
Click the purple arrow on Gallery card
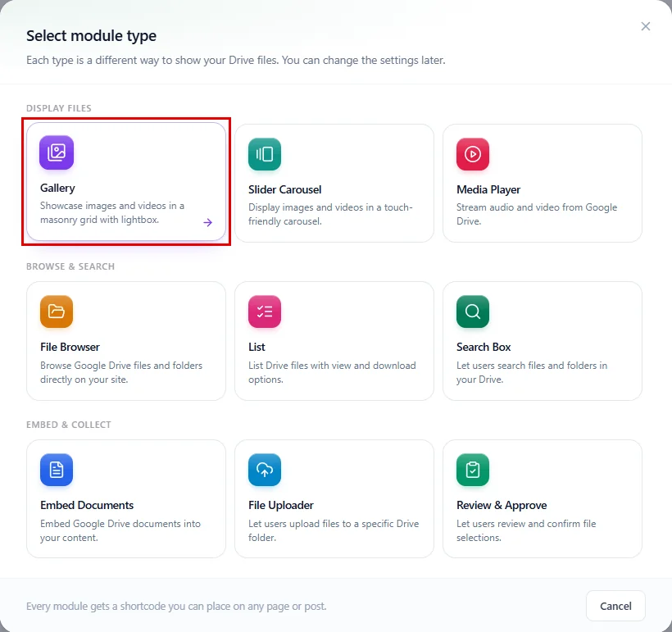pyautogui.click(x=208, y=222)
